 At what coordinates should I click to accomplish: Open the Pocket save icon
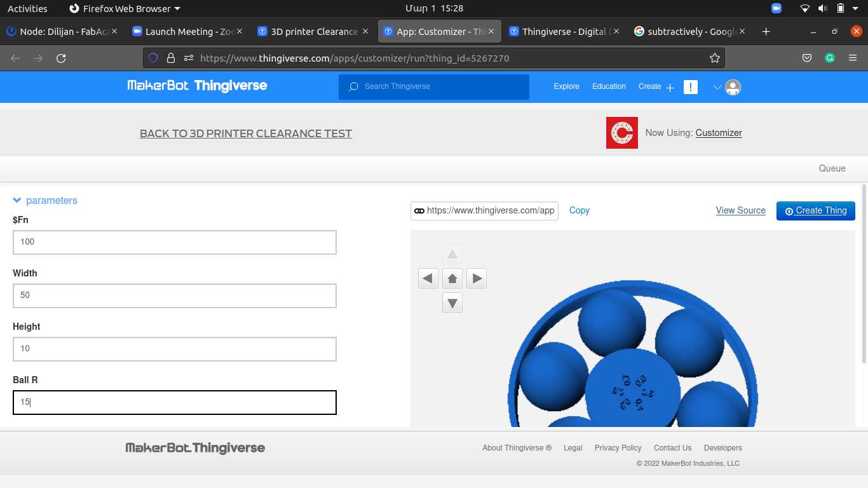coord(807,58)
